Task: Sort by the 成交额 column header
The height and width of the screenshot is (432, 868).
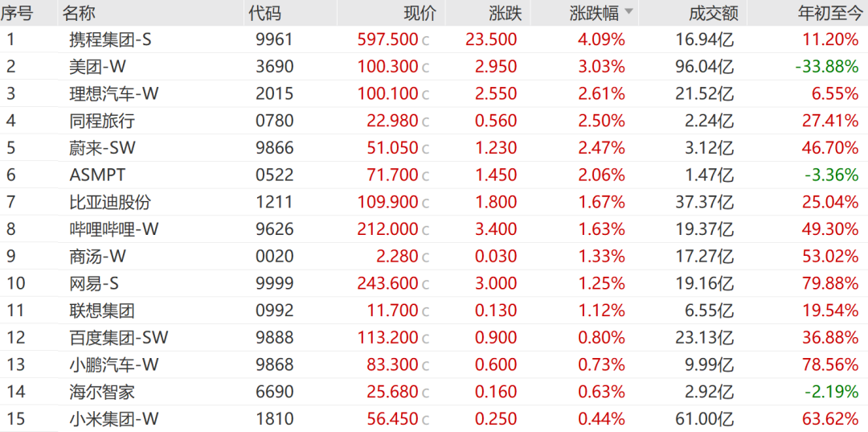Action: click(x=707, y=13)
